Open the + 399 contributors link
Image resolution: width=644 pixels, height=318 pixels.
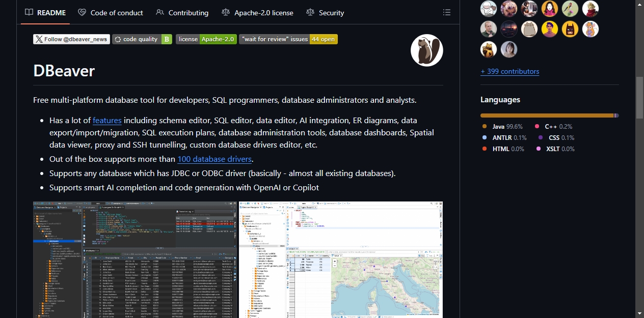click(509, 72)
